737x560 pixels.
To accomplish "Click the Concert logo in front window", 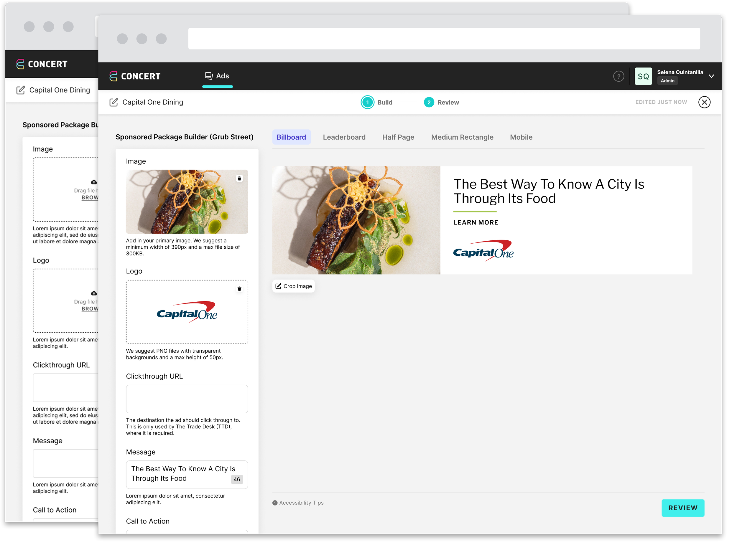I will tap(135, 76).
